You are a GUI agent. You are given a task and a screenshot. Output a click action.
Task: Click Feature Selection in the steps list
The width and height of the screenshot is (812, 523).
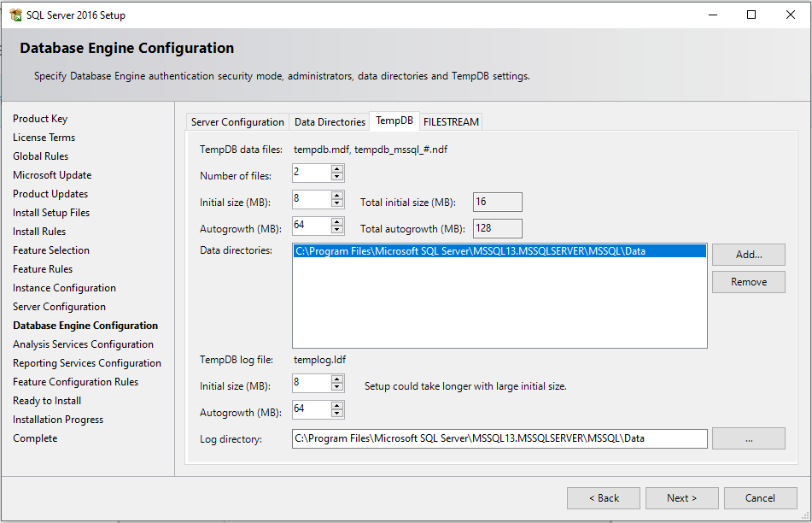click(51, 250)
